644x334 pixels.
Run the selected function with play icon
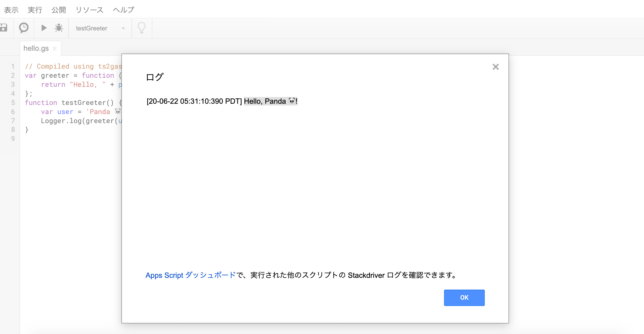point(44,28)
